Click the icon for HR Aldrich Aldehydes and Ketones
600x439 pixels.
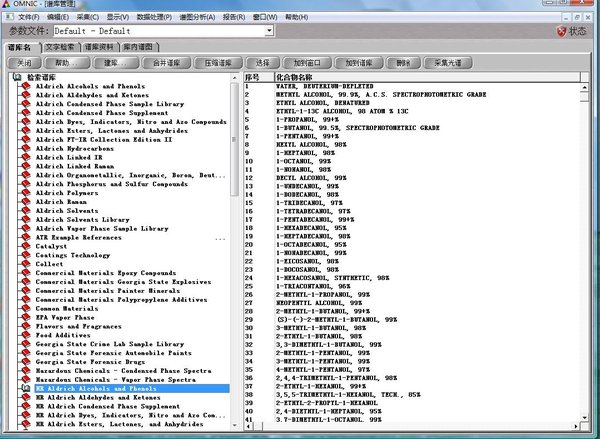coord(26,397)
